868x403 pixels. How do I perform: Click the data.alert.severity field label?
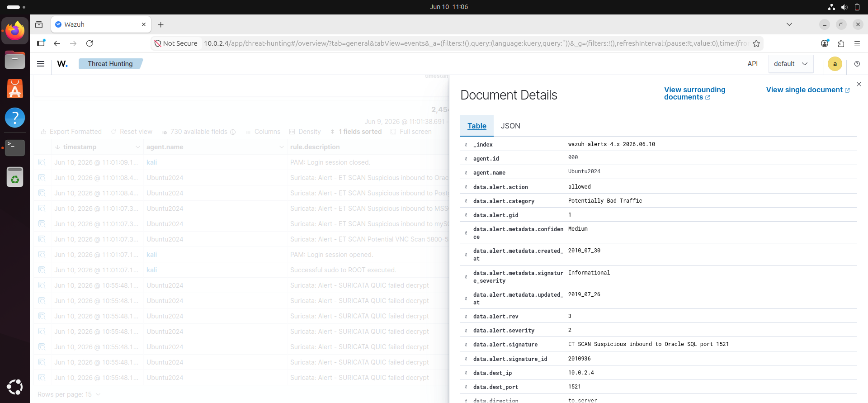pyautogui.click(x=504, y=331)
